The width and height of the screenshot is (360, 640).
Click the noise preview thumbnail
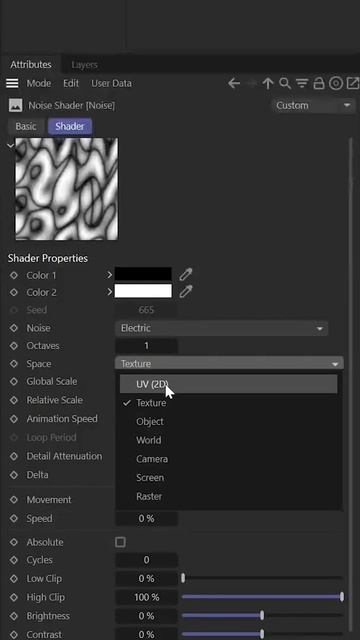[x=67, y=189]
